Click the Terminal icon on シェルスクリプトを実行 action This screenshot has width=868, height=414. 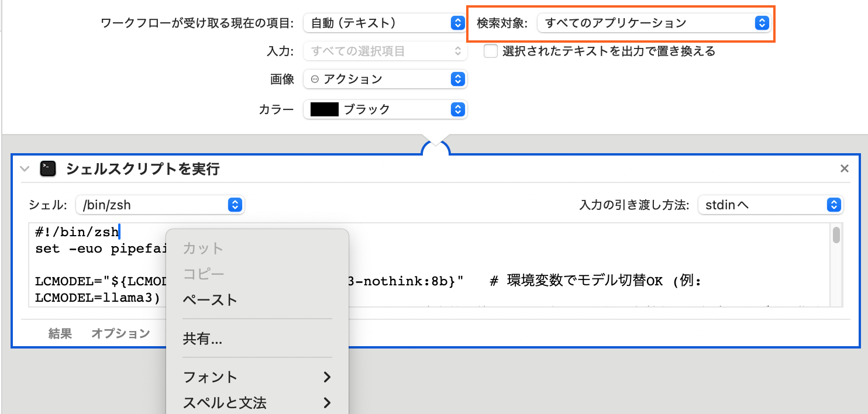tap(47, 168)
